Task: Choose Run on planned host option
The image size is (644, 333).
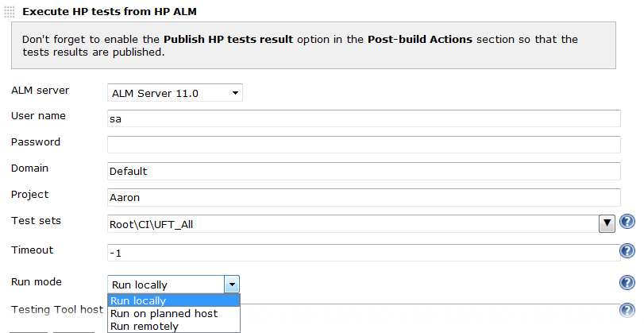Action: [x=173, y=313]
